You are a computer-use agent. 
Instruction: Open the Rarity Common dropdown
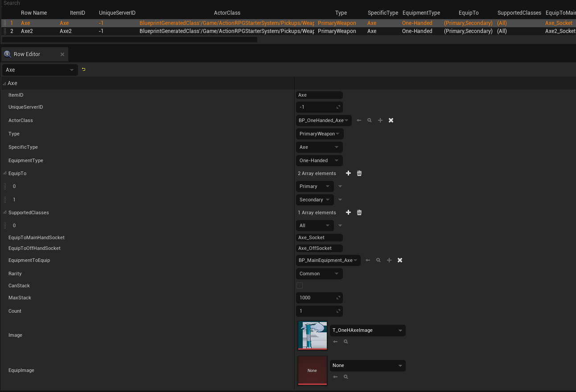(319, 274)
